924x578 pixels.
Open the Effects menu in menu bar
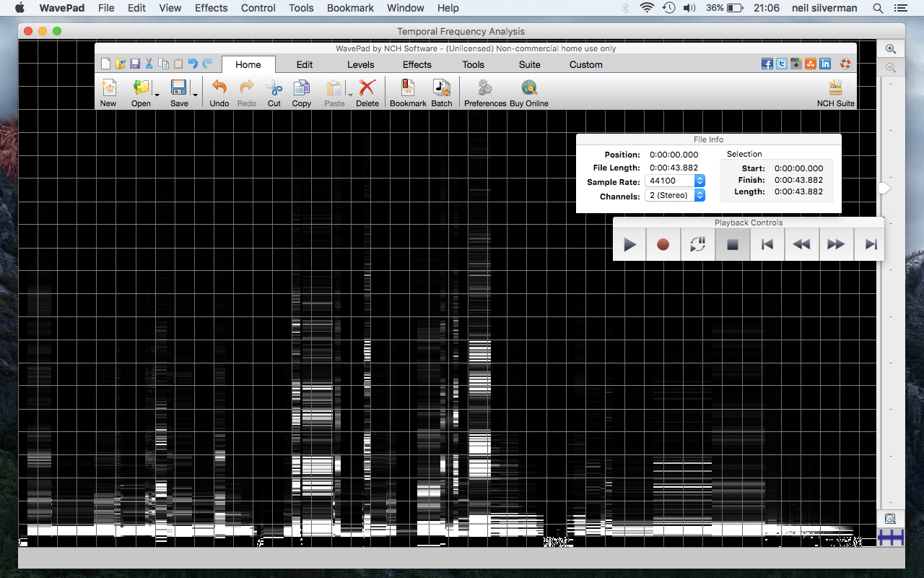[x=211, y=8]
